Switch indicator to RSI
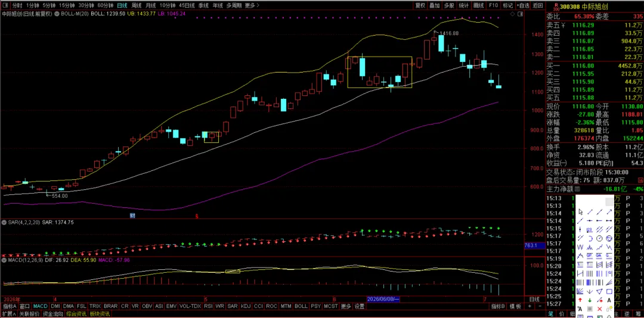This screenshot has height=318, width=644. click(x=208, y=306)
